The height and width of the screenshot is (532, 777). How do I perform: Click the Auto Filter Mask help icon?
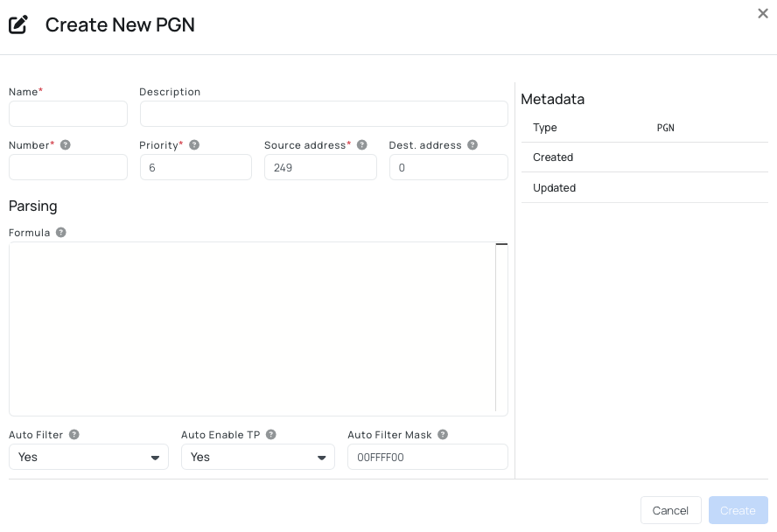click(443, 435)
